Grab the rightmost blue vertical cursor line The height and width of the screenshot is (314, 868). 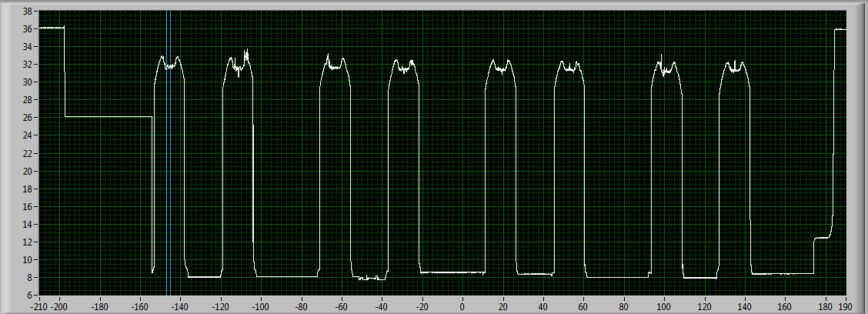[171, 153]
